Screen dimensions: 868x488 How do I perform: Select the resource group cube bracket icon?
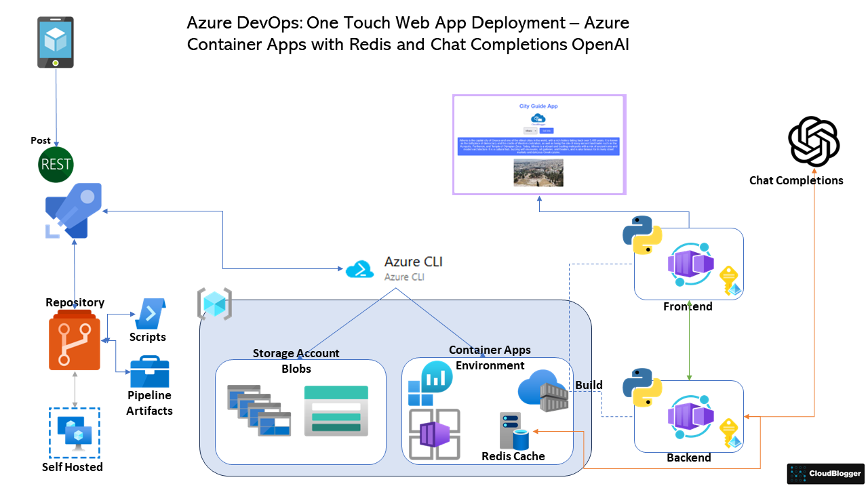[x=214, y=304]
